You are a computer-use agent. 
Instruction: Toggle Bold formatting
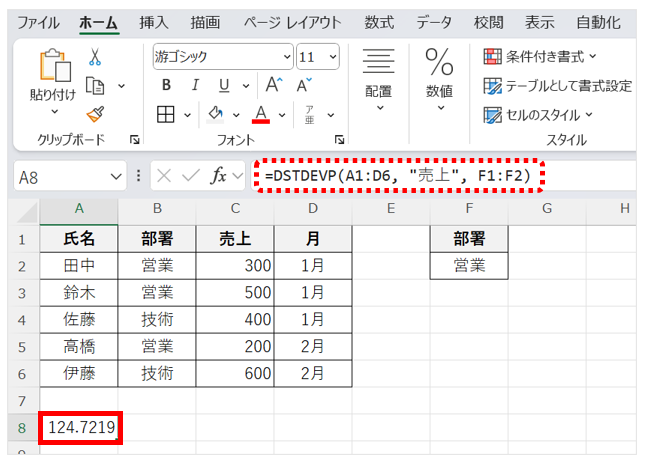pos(166,85)
